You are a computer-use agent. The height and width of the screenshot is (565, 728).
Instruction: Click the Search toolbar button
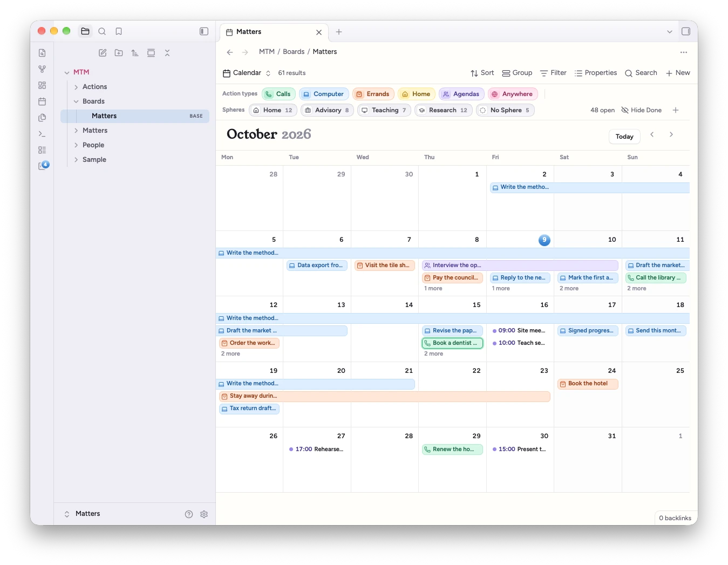coord(641,73)
